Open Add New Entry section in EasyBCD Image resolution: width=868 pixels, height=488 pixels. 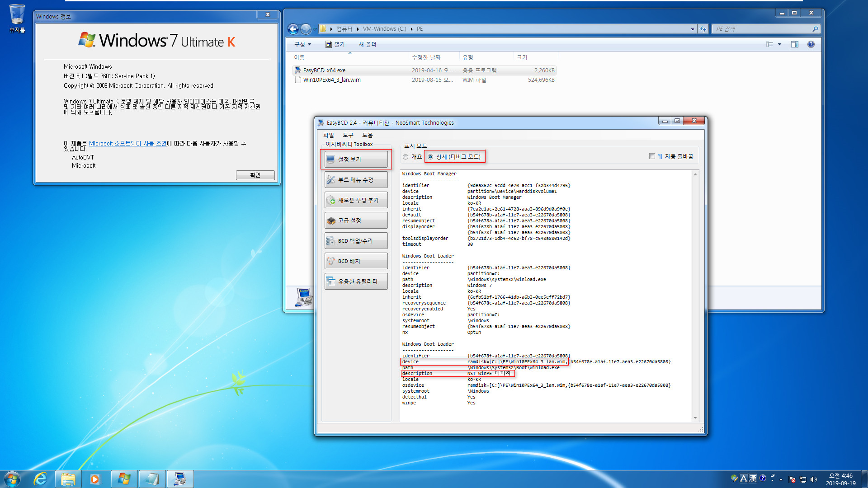click(356, 200)
